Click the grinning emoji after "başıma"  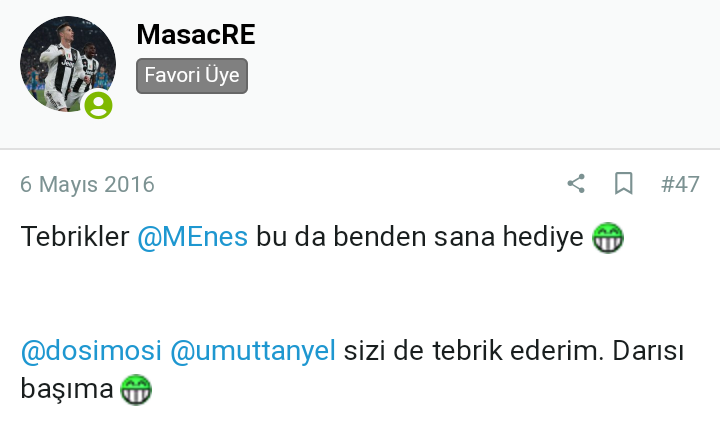pos(135,389)
